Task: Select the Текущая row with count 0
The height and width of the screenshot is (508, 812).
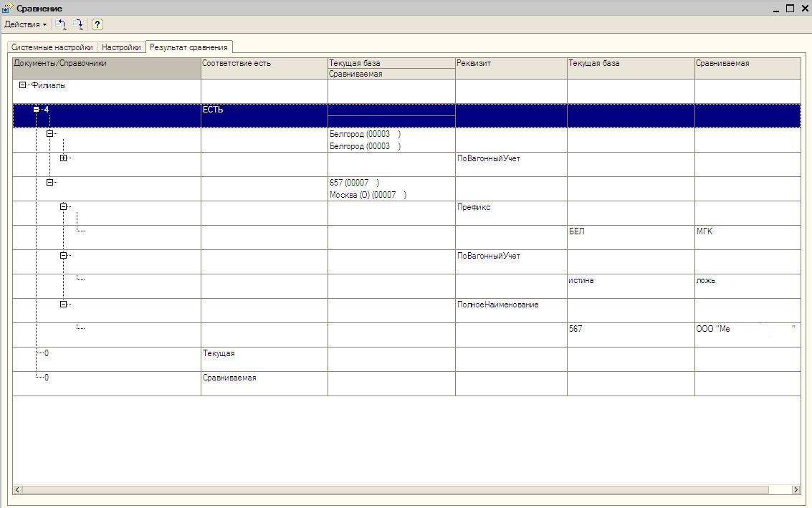Action: [219, 354]
